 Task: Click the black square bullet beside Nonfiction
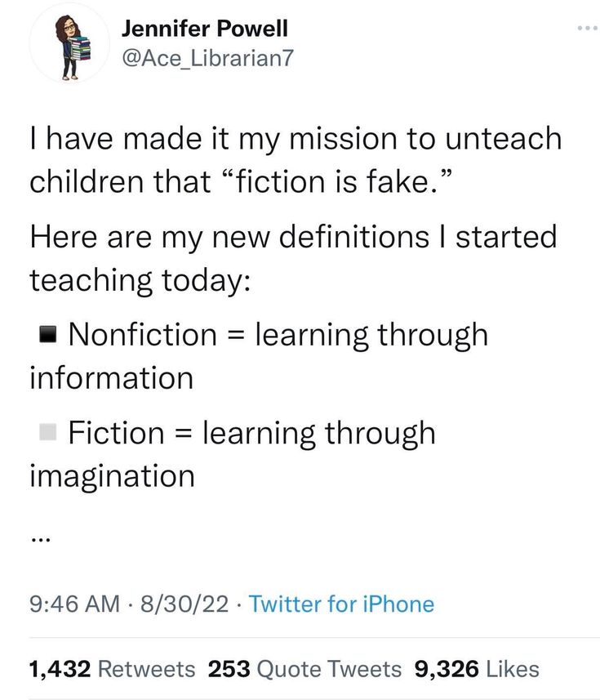click(47, 333)
